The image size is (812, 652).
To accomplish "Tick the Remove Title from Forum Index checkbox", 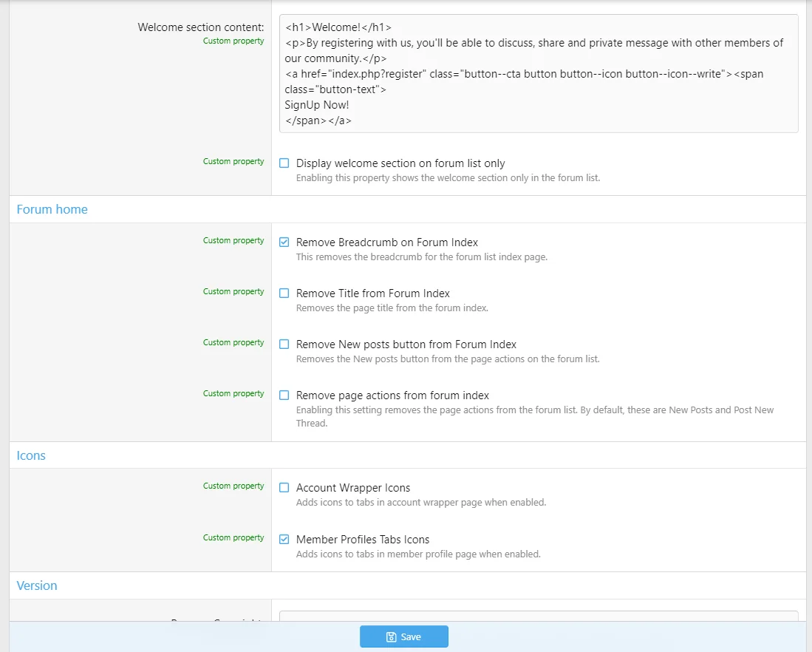I will point(284,293).
